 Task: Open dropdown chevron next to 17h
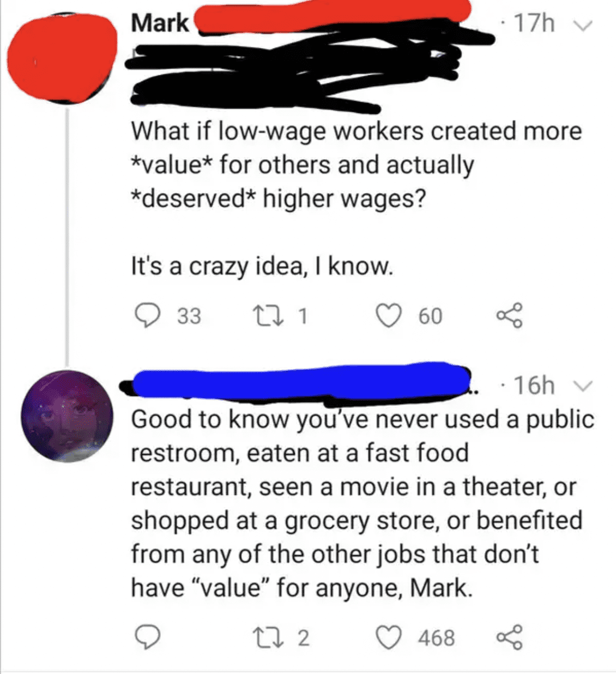click(583, 25)
